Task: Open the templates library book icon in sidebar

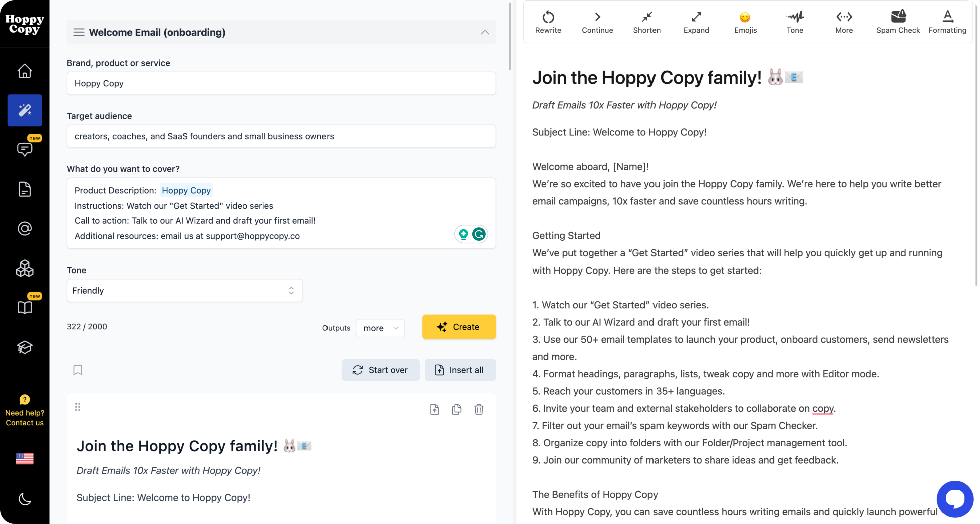Action: coord(24,307)
